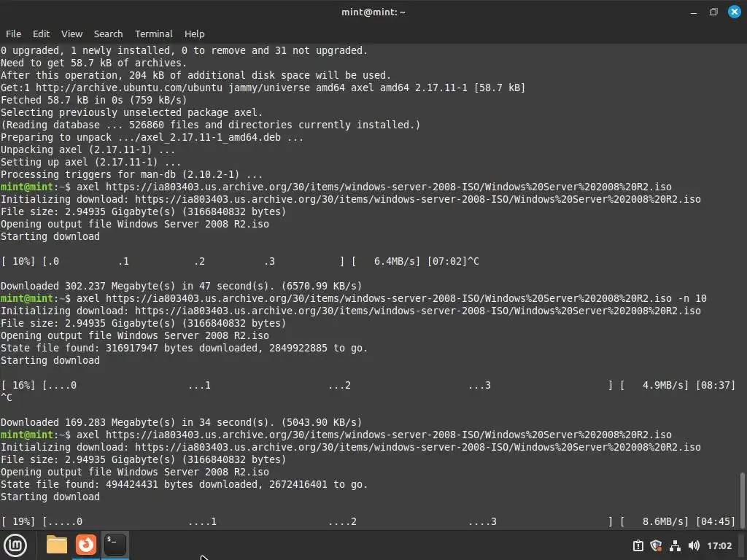This screenshot has height=560, width=747.
Task: Click the volume speaker tray icon
Action: point(694,545)
